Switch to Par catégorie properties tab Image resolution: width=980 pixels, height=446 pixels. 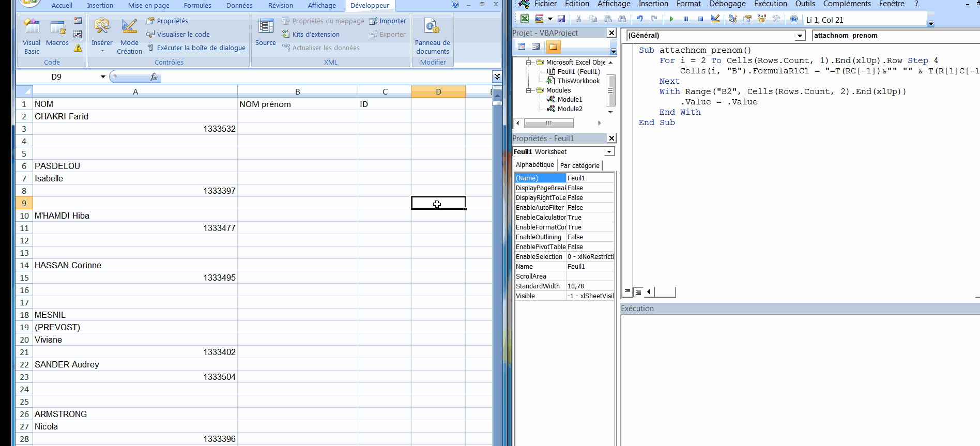pyautogui.click(x=580, y=165)
